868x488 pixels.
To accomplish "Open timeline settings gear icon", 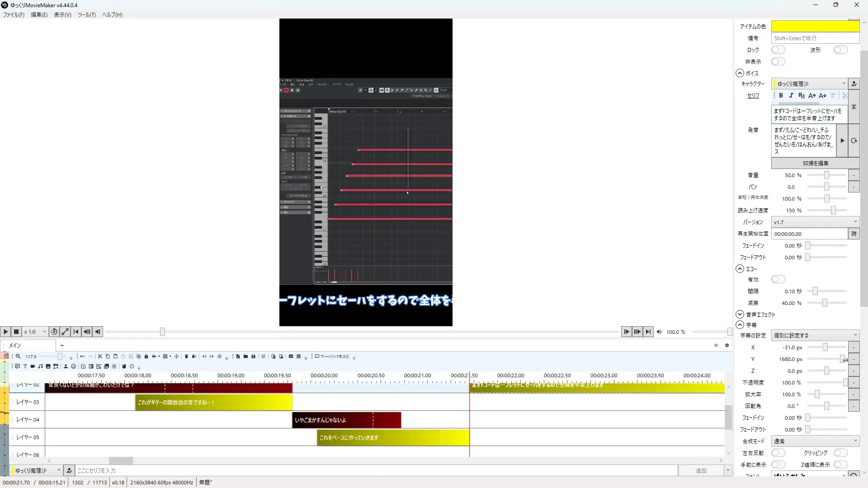I will coord(727,346).
